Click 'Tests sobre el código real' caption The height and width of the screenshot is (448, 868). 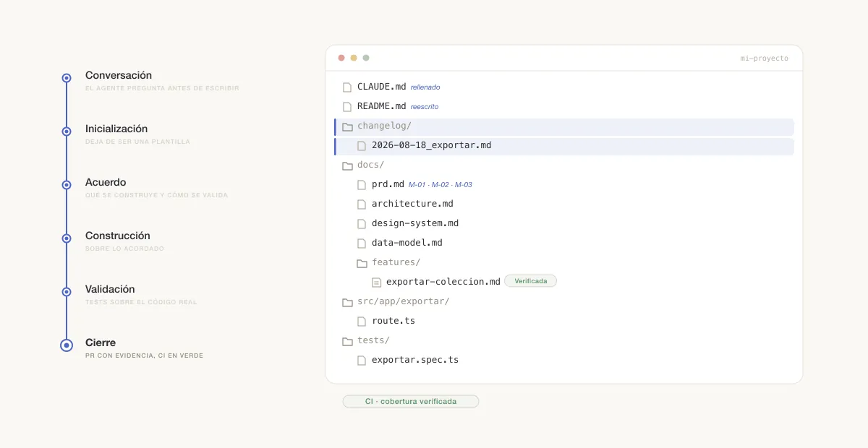(141, 302)
